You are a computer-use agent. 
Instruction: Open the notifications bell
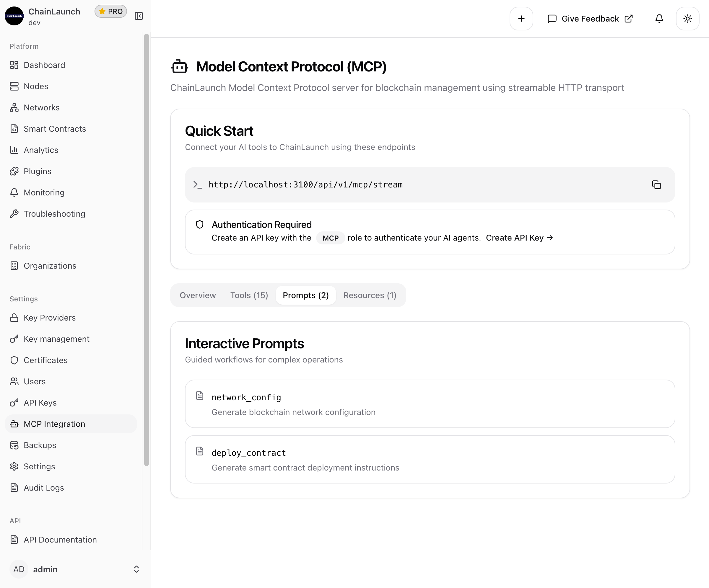(659, 19)
